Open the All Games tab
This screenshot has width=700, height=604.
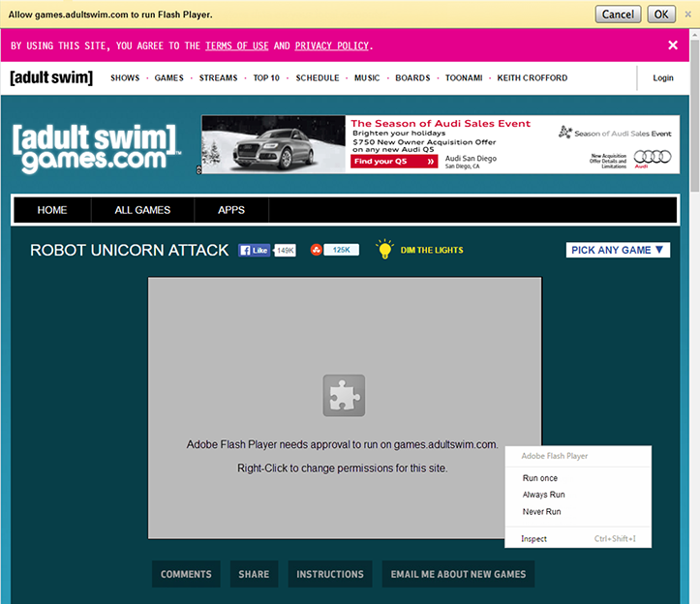coord(142,210)
